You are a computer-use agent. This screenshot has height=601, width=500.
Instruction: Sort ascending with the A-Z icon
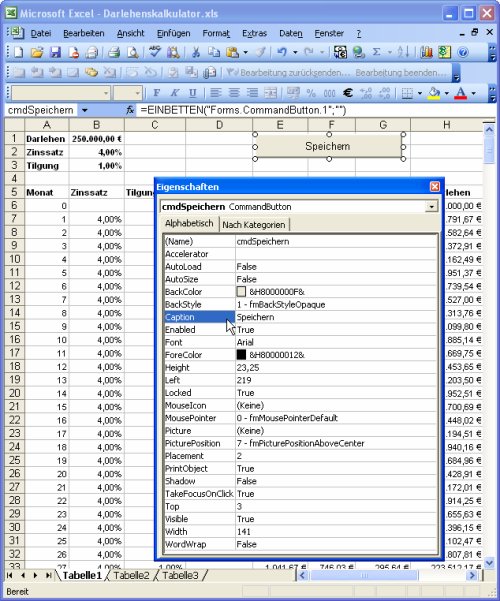coord(403,52)
